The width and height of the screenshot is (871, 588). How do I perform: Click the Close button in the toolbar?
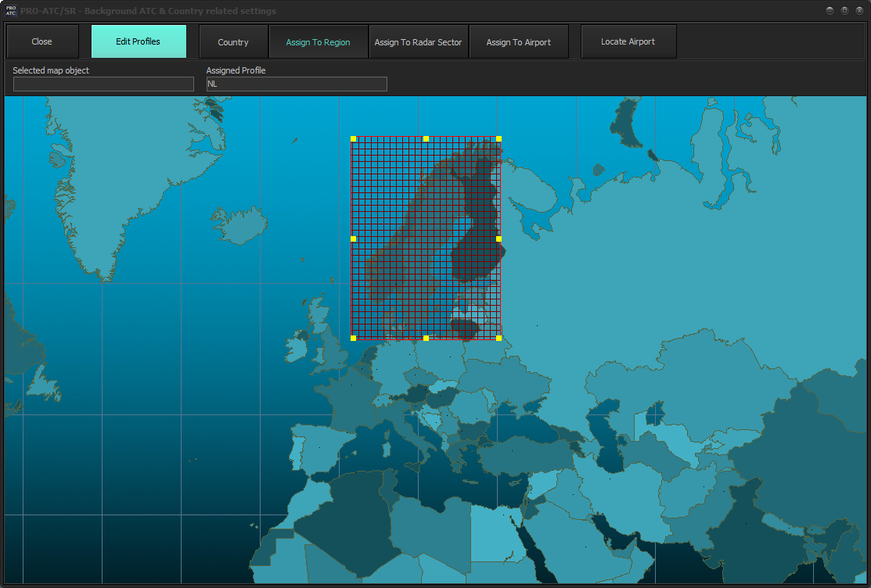pos(42,41)
